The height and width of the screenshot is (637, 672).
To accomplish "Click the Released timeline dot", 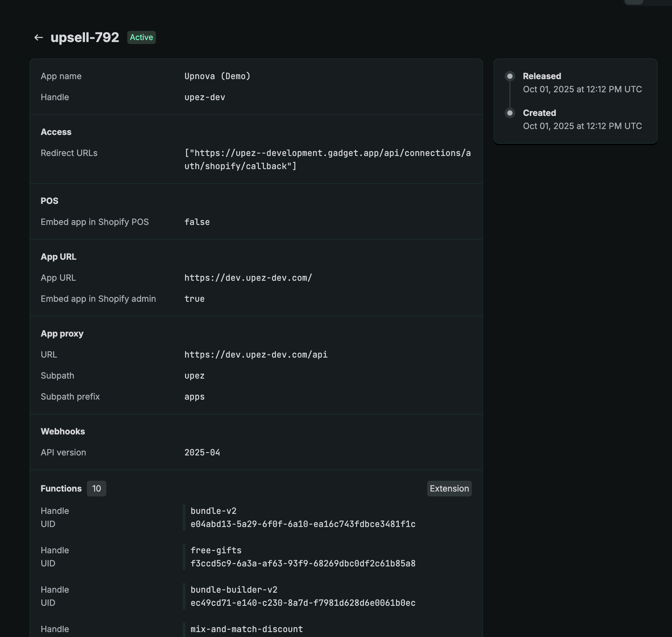I will click(510, 76).
